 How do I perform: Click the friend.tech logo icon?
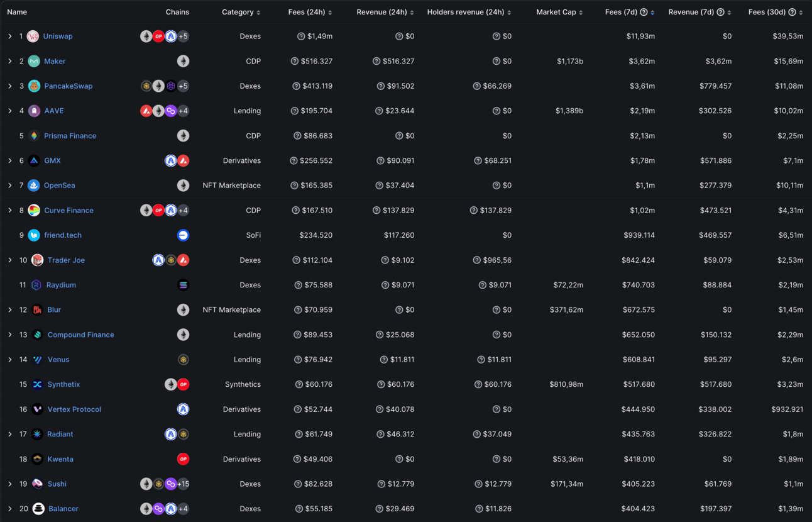(34, 235)
